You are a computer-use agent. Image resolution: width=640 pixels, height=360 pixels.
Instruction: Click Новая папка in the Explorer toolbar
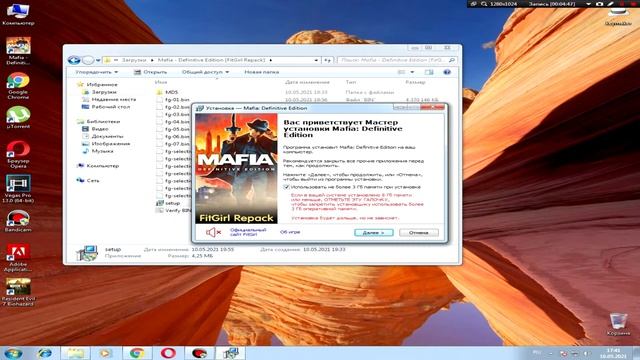(262, 72)
